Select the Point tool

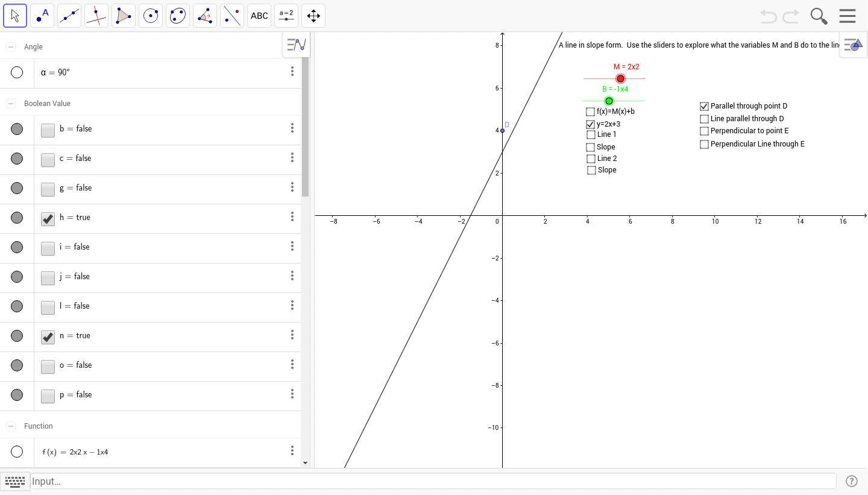tap(42, 16)
